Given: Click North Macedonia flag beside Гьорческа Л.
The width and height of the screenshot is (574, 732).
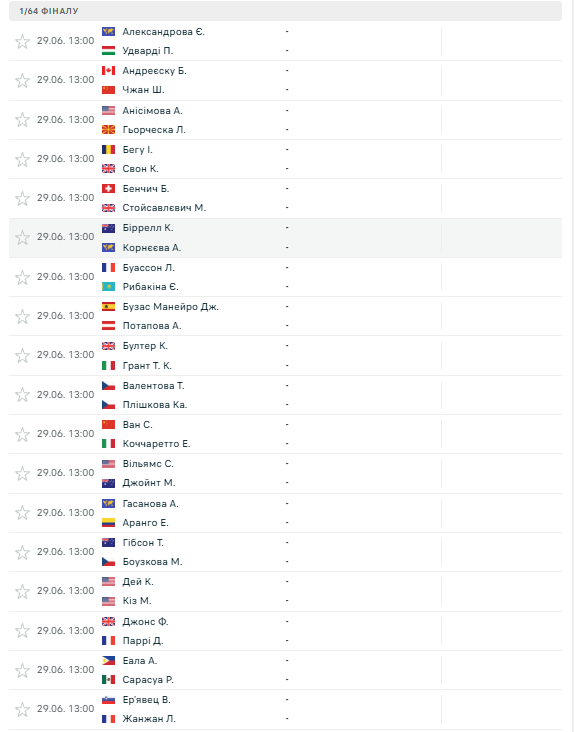Looking at the screenshot, I should coord(108,130).
